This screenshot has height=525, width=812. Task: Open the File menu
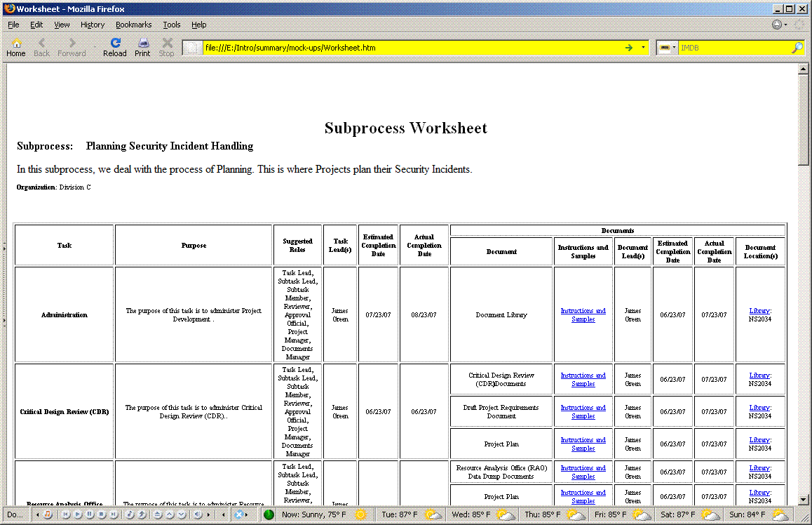pos(13,25)
